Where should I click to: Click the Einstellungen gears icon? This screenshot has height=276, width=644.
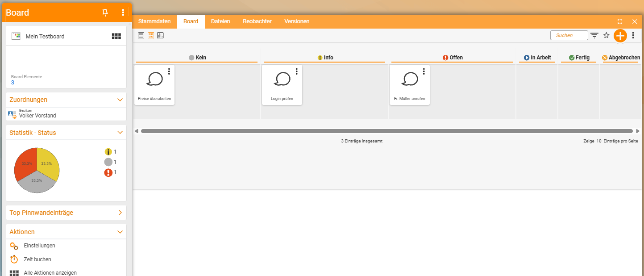[x=14, y=246]
